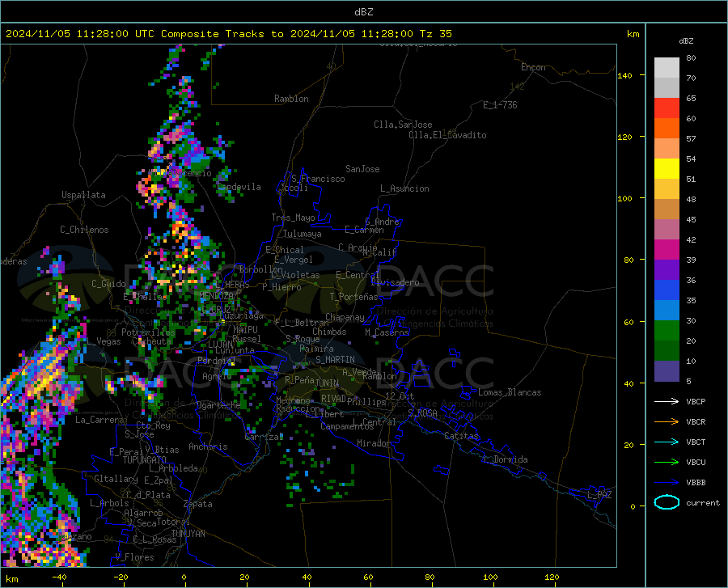Choose the slate 5-10 dBZ swatch

coord(667,371)
